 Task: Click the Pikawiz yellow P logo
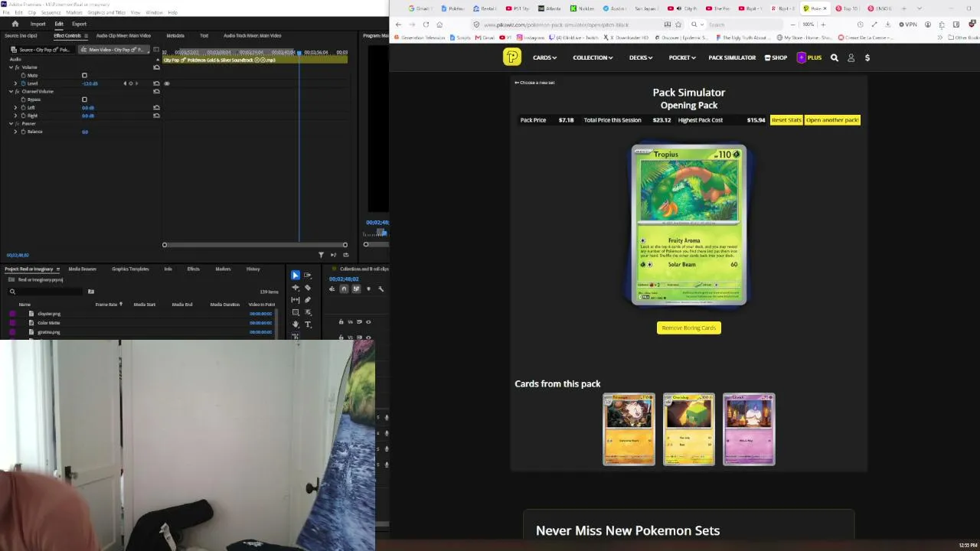pyautogui.click(x=512, y=57)
